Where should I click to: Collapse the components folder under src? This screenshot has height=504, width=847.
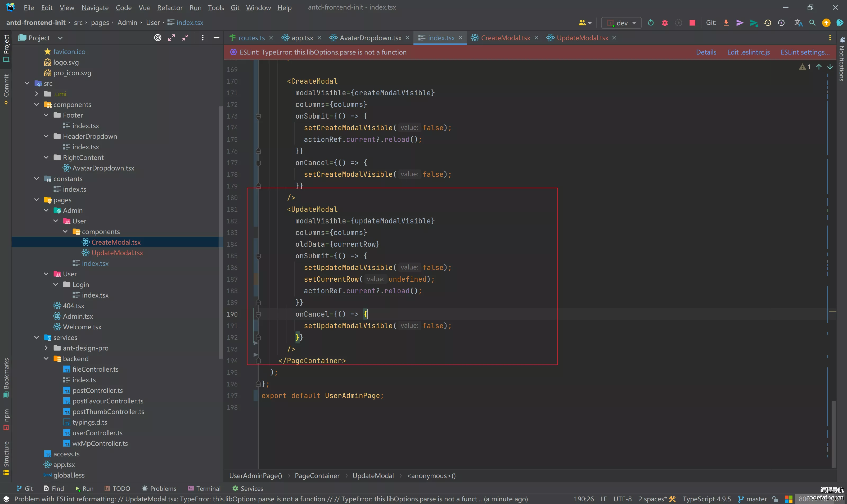[x=37, y=105]
